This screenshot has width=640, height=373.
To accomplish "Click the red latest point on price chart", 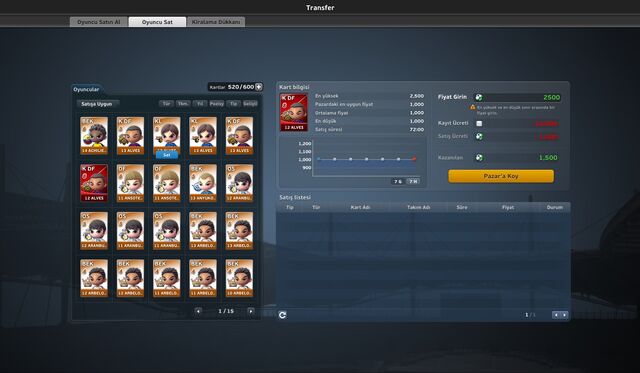I will coord(414,158).
